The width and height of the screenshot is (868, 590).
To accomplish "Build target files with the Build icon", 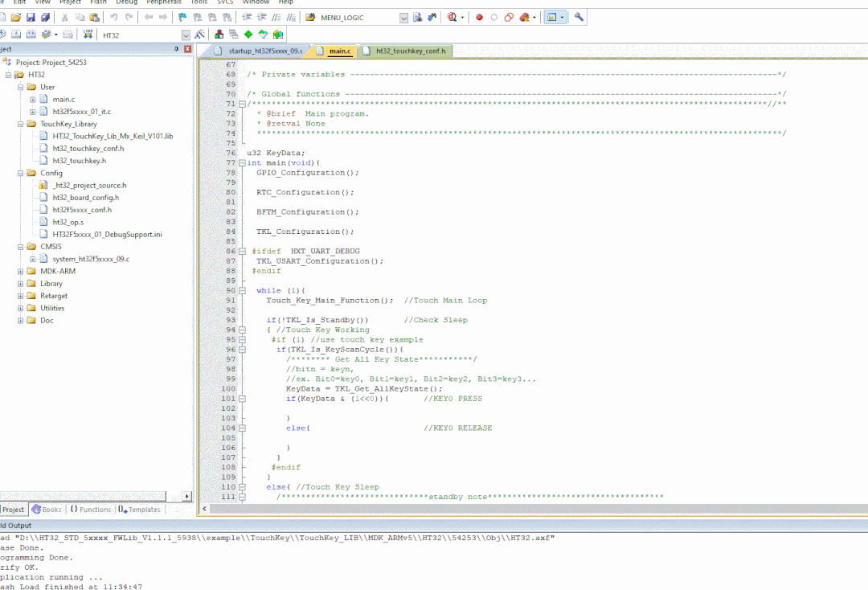I will click(x=16, y=35).
